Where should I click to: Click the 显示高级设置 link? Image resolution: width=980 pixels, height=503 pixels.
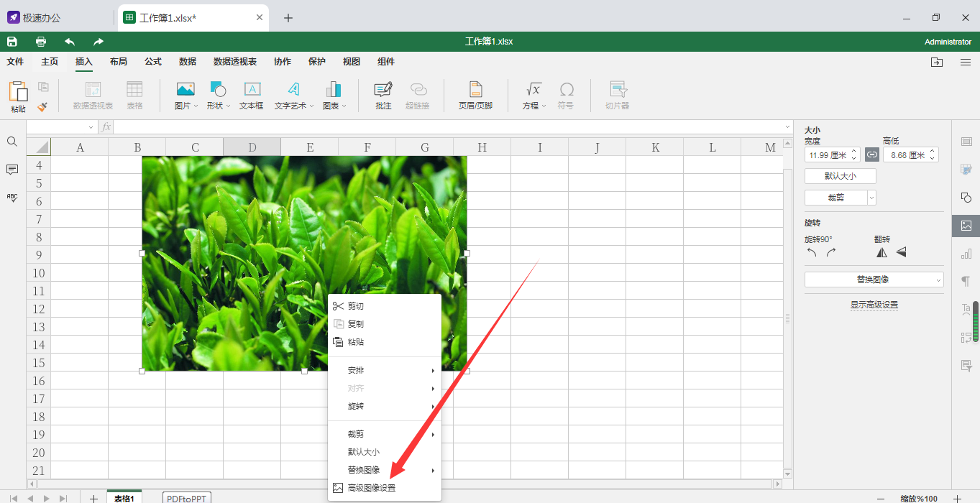click(874, 305)
